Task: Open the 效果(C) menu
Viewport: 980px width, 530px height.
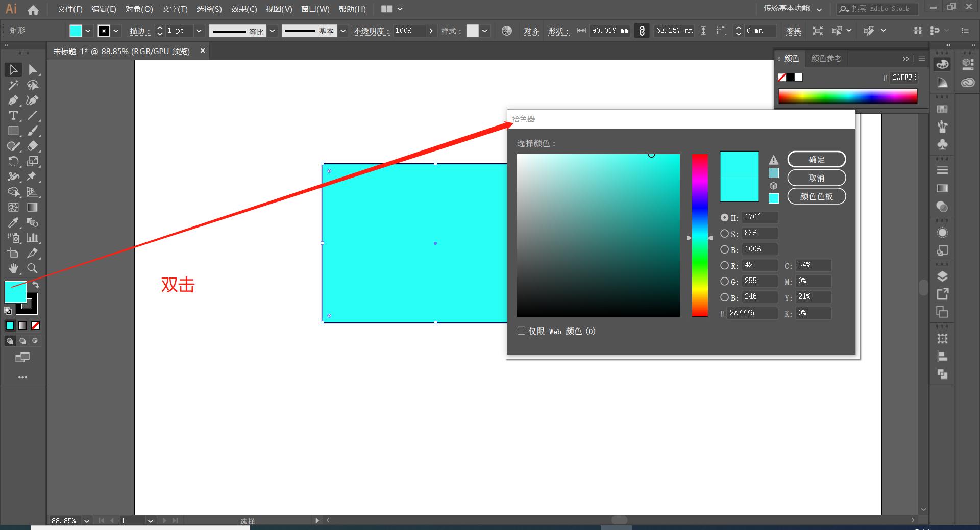Action: coord(244,9)
